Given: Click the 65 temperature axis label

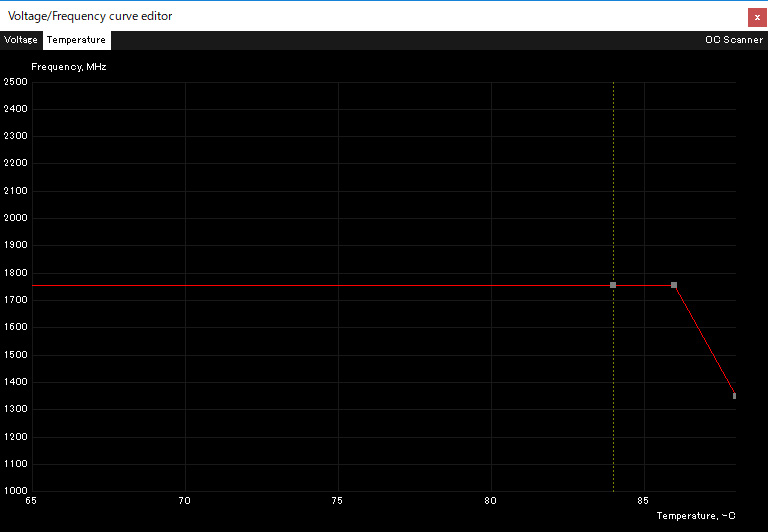Looking at the screenshot, I should [x=31, y=501].
